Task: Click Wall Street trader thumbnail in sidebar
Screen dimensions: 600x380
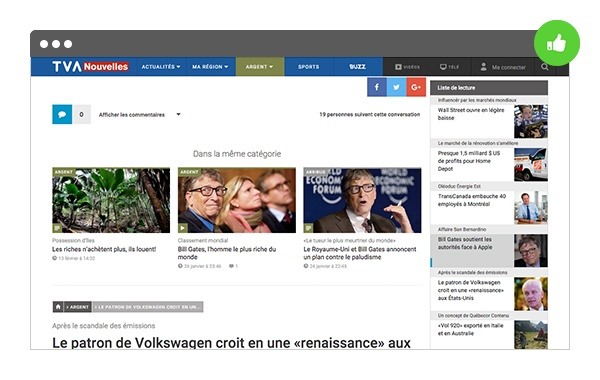Action: click(x=531, y=121)
